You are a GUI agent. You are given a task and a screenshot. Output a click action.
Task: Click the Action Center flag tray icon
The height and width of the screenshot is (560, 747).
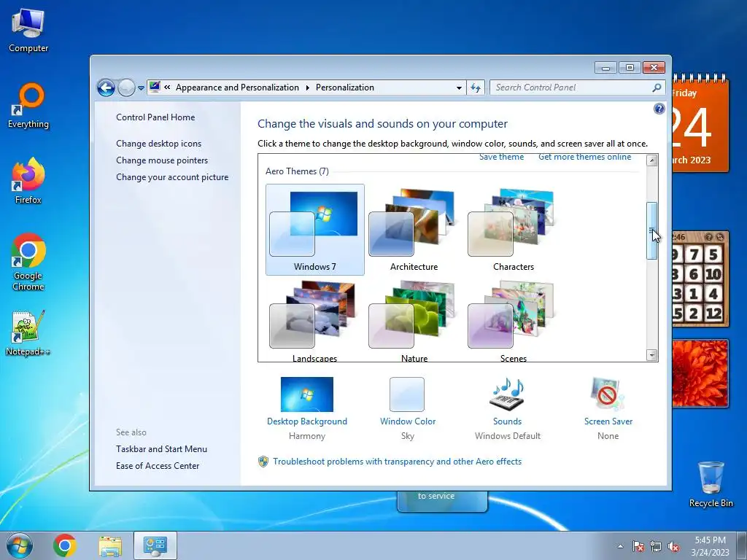coord(638,546)
